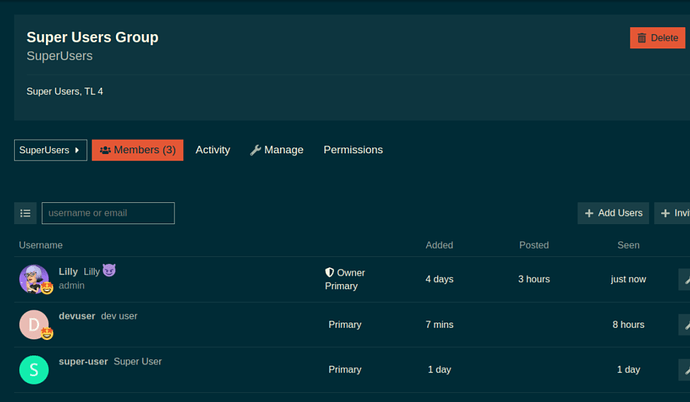
Task: Click the '7 mins' added value
Action: tap(439, 325)
